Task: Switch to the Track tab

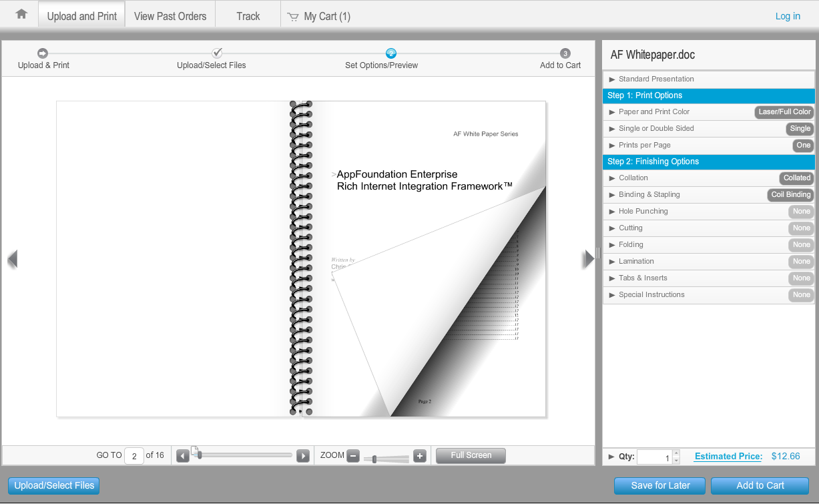Action: [x=248, y=16]
